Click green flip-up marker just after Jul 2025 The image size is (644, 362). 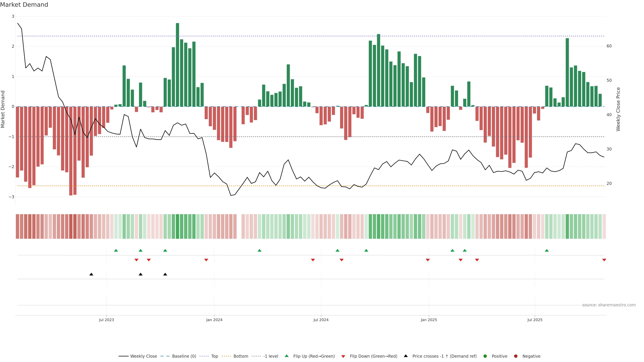[547, 251]
